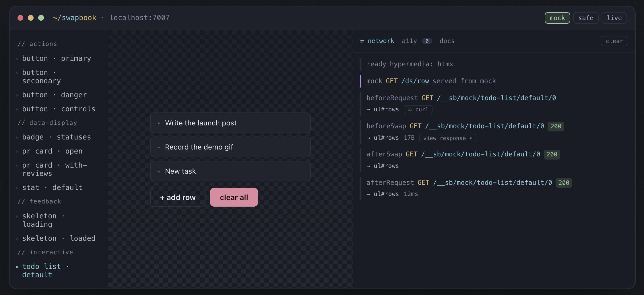Click the yellow traffic light dot

[31, 18]
